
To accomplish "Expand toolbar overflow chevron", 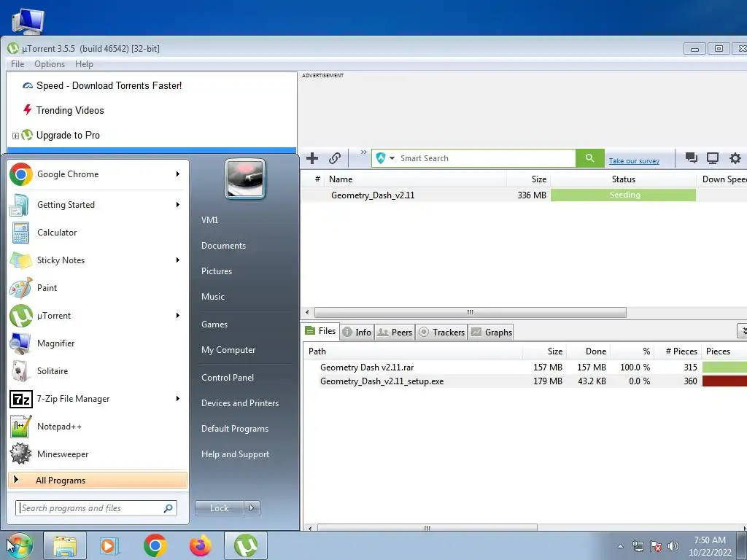I will click(x=363, y=152).
